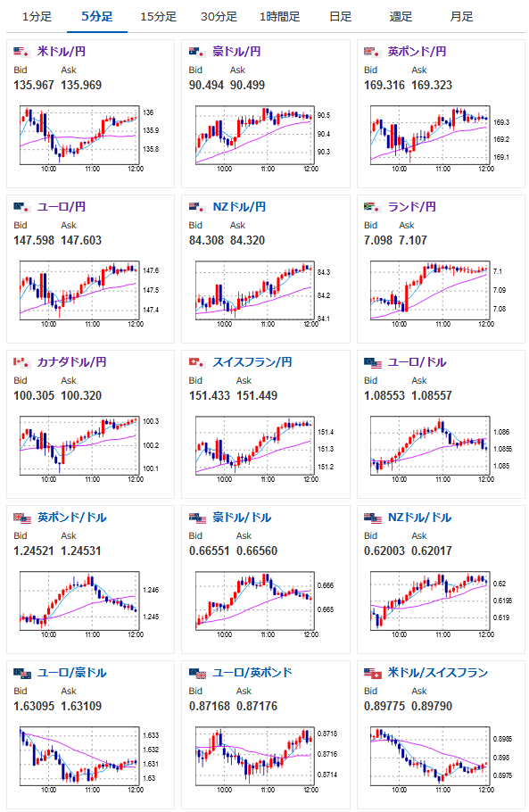Switch to the 1時間足 tab
Image resolution: width=529 pixels, height=812 pixels.
click(279, 17)
